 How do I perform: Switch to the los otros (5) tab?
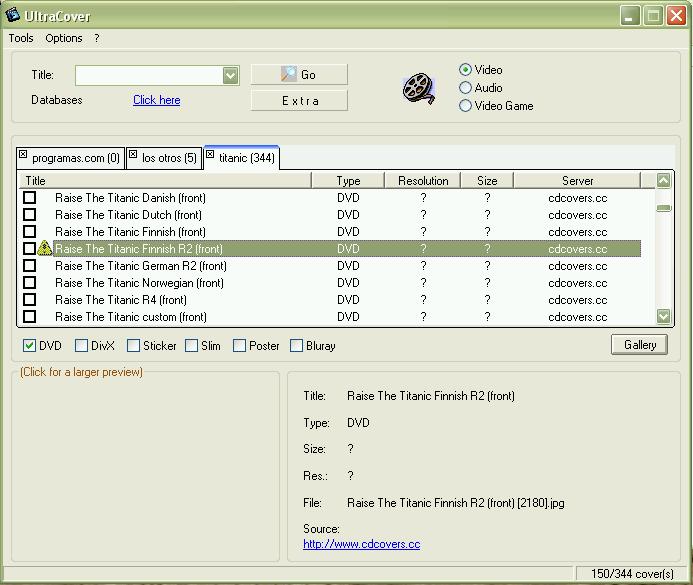pos(164,158)
